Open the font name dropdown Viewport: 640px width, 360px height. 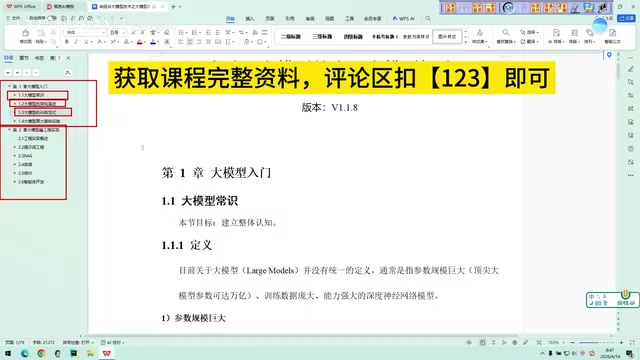pos(103,32)
